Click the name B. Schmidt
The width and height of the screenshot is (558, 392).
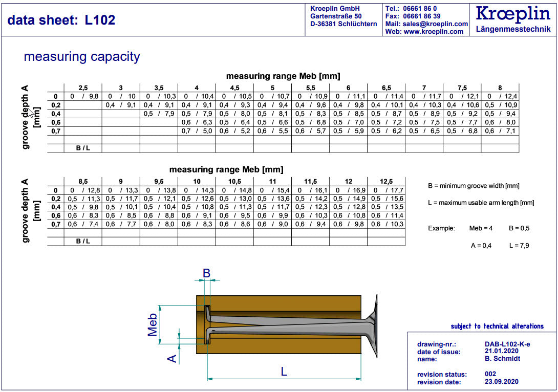pyautogui.click(x=502, y=359)
